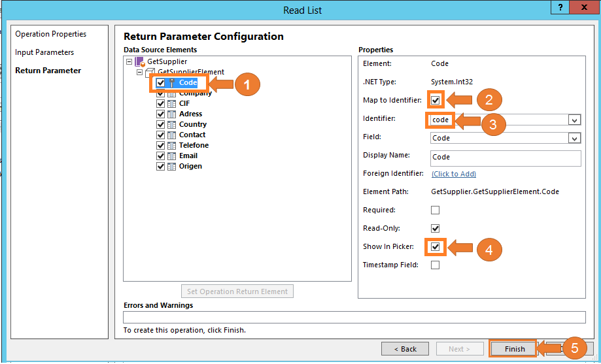Go to Operation Properties step
This screenshot has width=601, height=364.
tap(51, 34)
